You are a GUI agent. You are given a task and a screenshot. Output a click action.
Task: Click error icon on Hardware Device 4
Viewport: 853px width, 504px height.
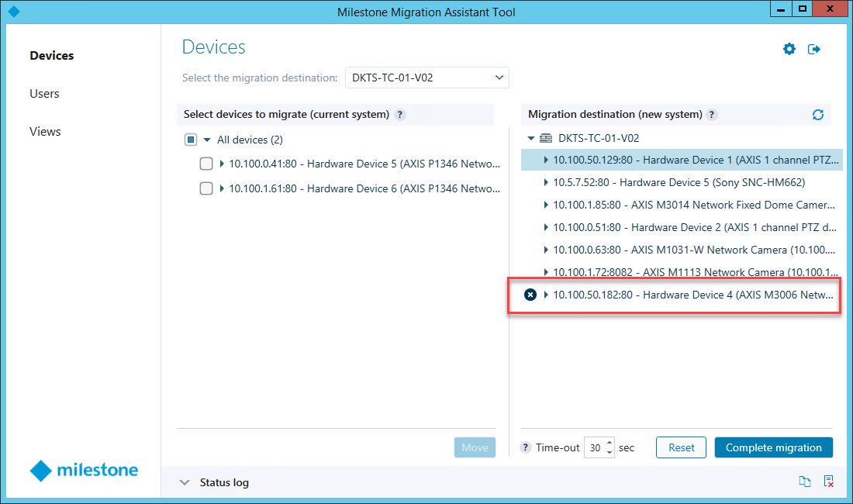coord(530,295)
